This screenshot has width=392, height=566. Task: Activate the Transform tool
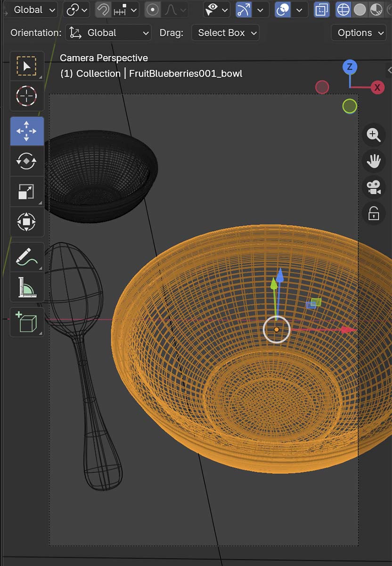pos(27,222)
